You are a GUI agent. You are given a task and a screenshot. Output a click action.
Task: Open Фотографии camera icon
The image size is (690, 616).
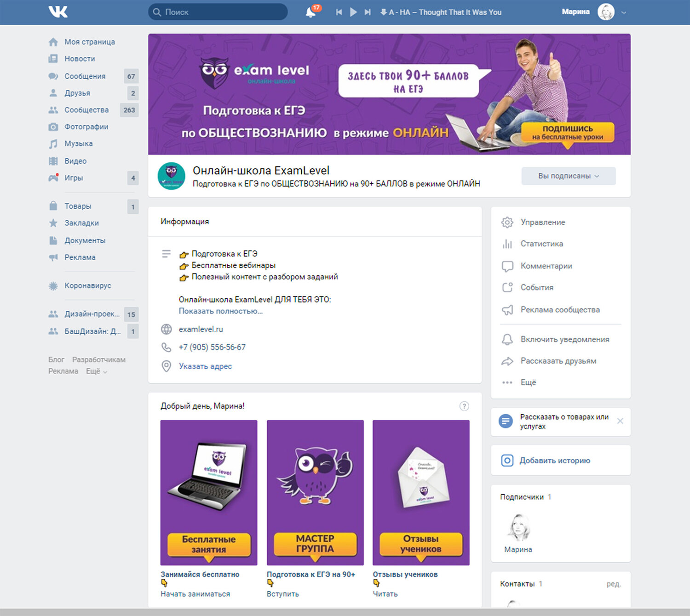53,127
